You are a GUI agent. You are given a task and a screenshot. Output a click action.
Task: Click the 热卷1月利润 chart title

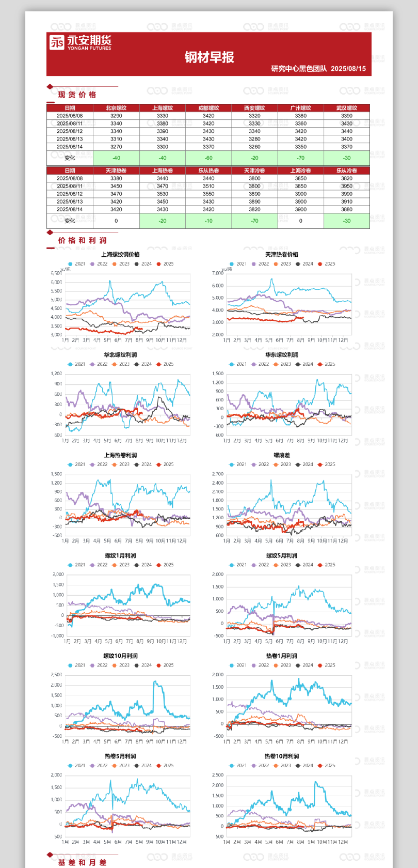coord(282,656)
